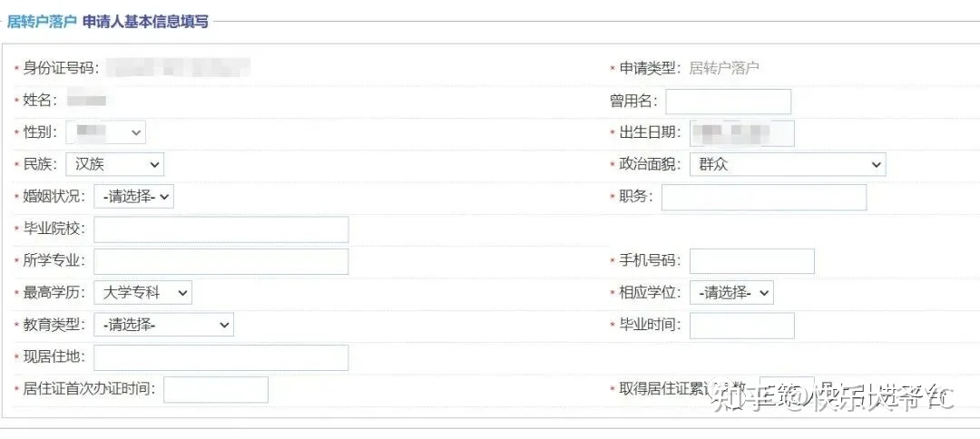Click the 取得居住证累计年数 field
The height and width of the screenshot is (439, 980).
(787, 390)
